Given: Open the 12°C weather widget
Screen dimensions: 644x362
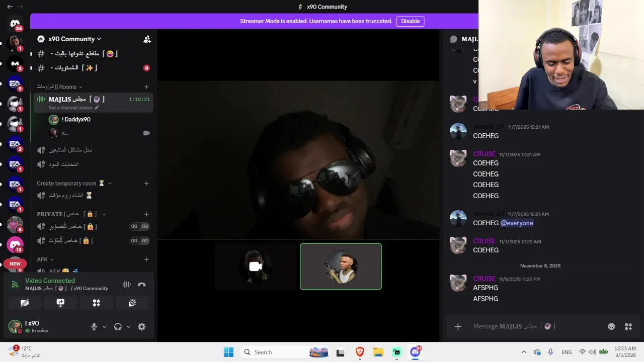Looking at the screenshot, I should click(24, 351).
